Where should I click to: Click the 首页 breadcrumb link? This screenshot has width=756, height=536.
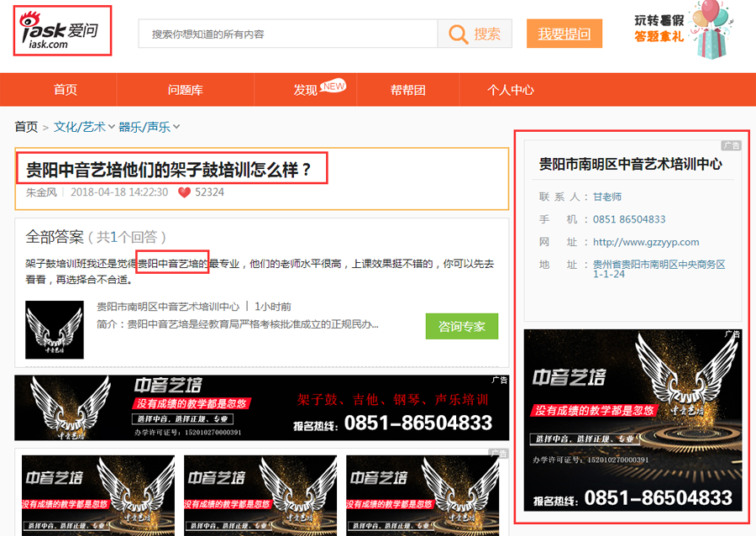26,127
